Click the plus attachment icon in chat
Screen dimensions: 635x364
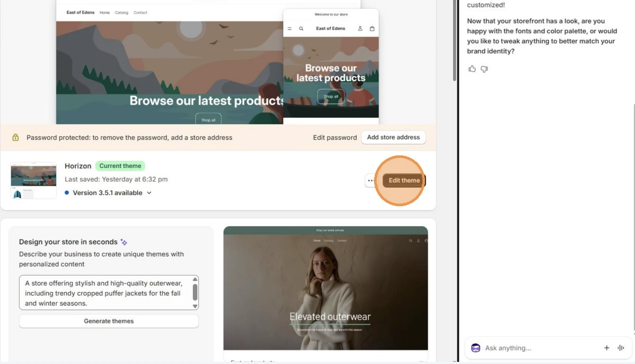606,348
